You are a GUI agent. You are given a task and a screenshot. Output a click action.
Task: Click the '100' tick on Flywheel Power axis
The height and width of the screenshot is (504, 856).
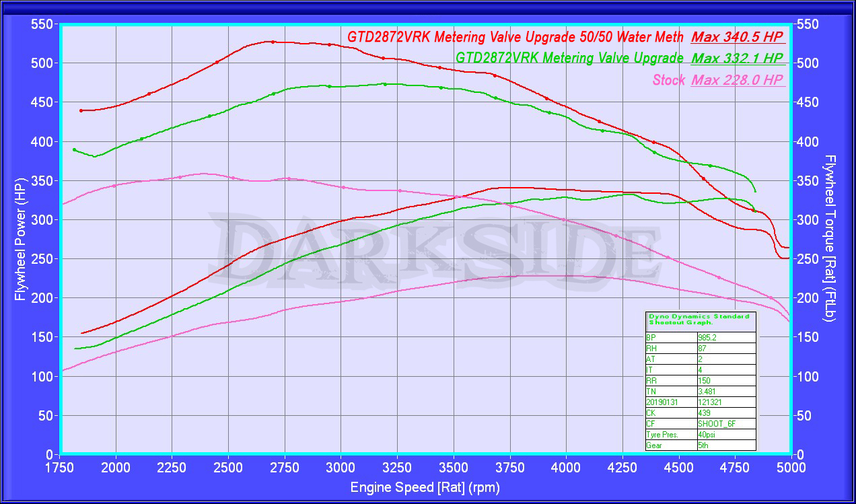(x=42, y=377)
